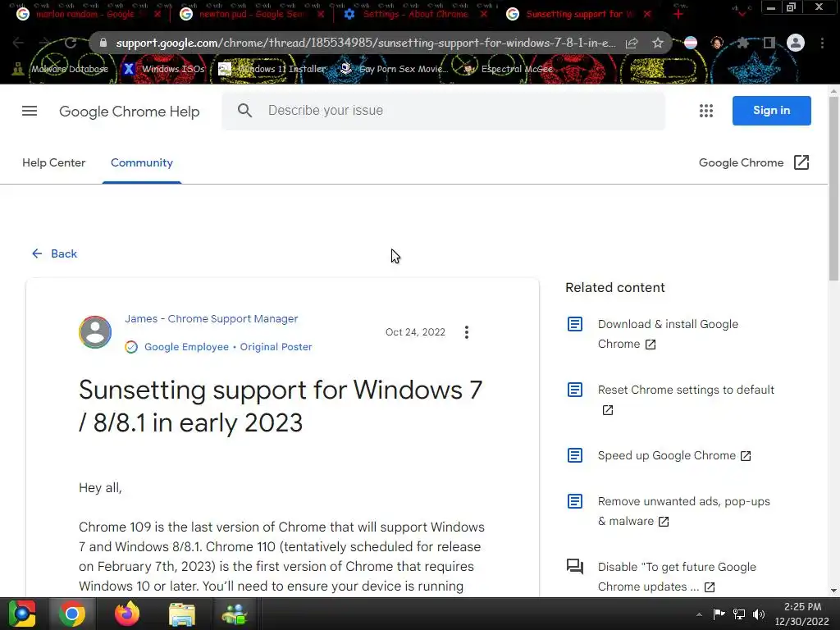The image size is (840, 630).
Task: Click the 'Google Employee • Original Poster' label
Action: (x=228, y=347)
